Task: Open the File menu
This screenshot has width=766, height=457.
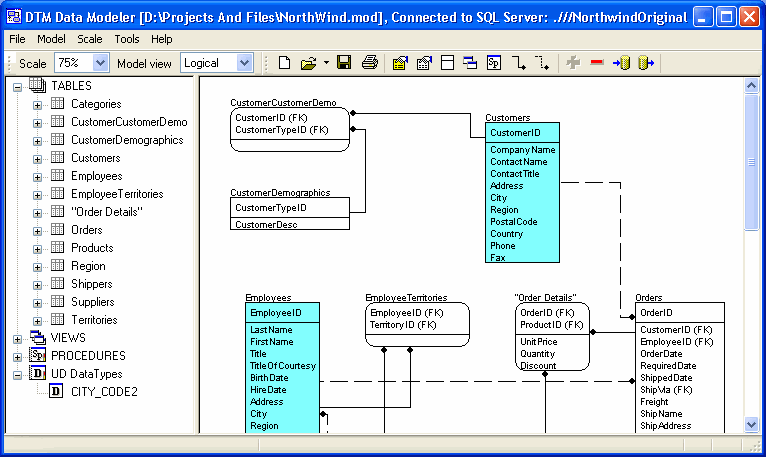Action: pos(17,39)
